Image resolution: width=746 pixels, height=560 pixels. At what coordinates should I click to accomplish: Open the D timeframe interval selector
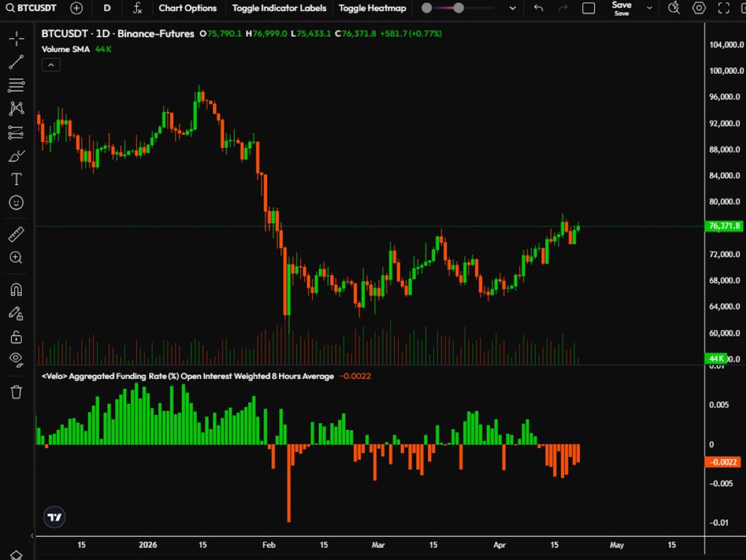[107, 8]
